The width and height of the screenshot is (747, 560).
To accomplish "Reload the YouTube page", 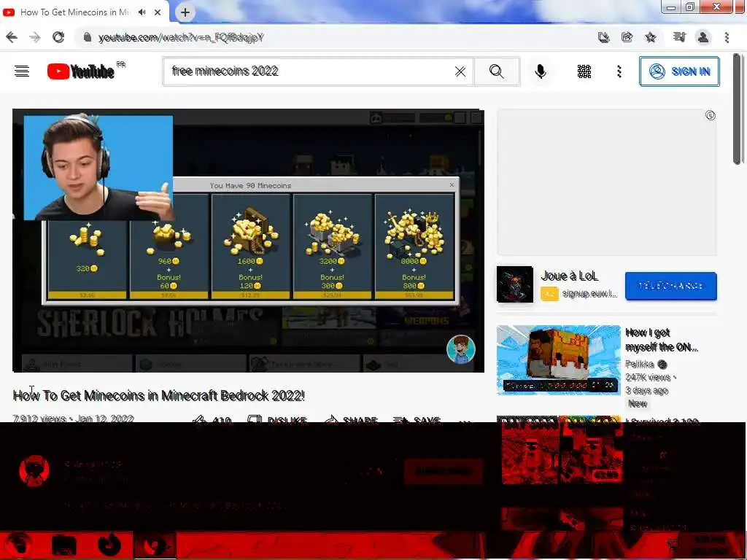I will pos(58,37).
